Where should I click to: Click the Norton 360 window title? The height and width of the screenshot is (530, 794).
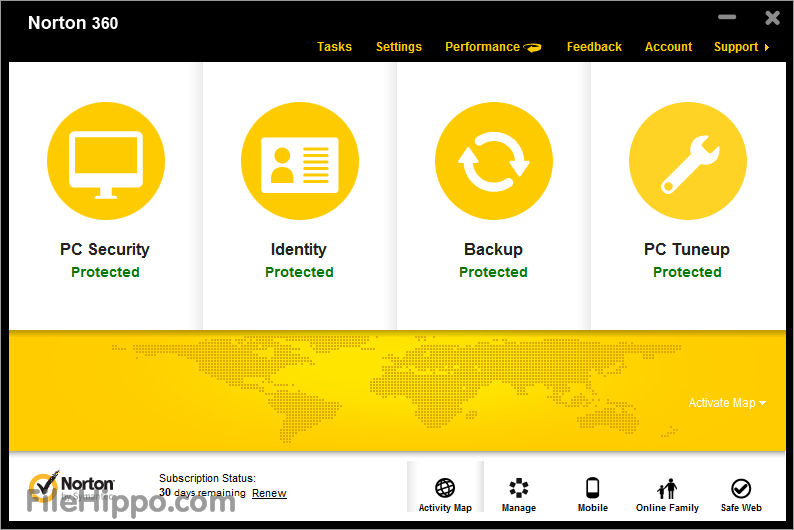click(x=73, y=23)
